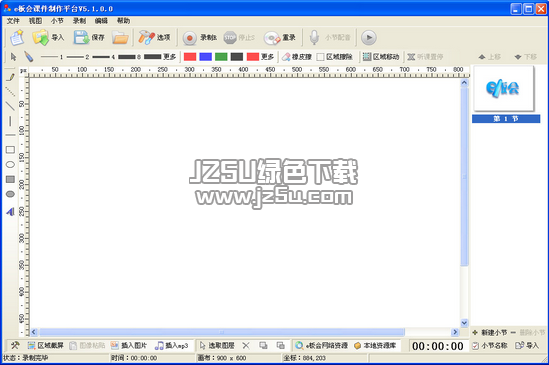The height and width of the screenshot is (365, 549).
Task: Insert a picture with 插入图片
Action: (x=129, y=346)
